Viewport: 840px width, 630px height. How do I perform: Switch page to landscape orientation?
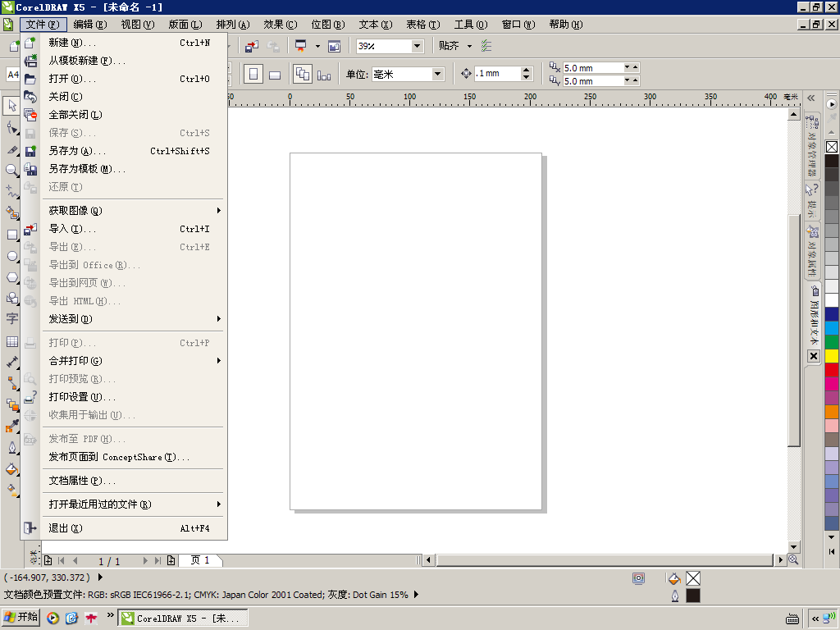tap(275, 75)
